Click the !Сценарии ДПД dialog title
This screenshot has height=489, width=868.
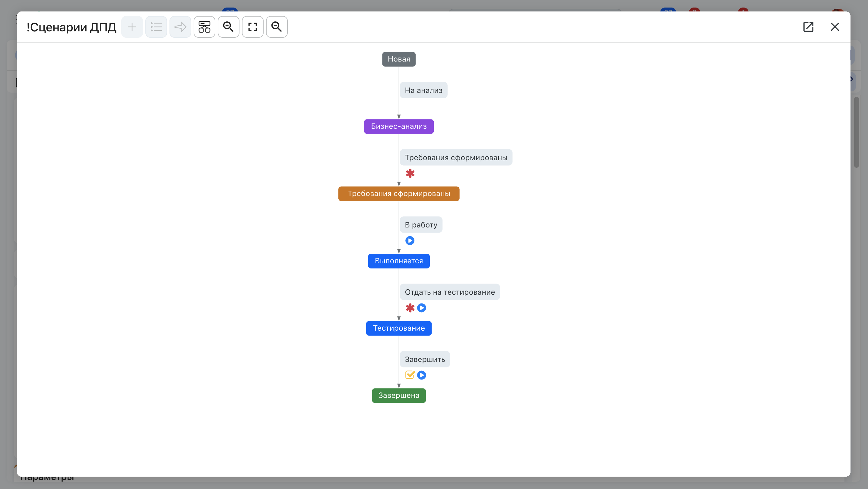click(x=71, y=27)
